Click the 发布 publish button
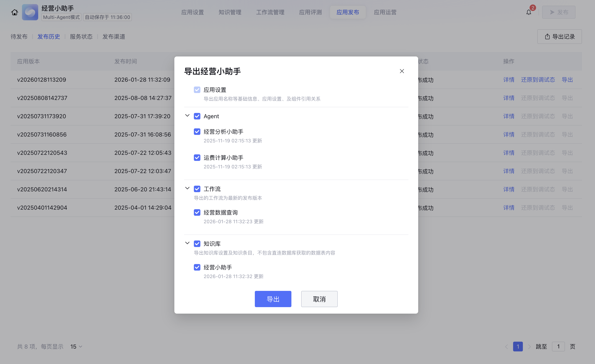 (559, 12)
